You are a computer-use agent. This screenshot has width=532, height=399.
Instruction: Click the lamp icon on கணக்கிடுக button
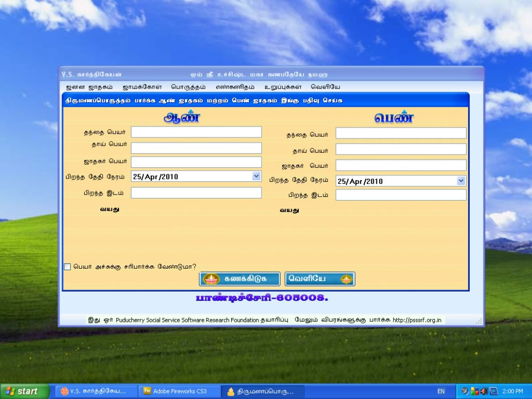(x=211, y=279)
